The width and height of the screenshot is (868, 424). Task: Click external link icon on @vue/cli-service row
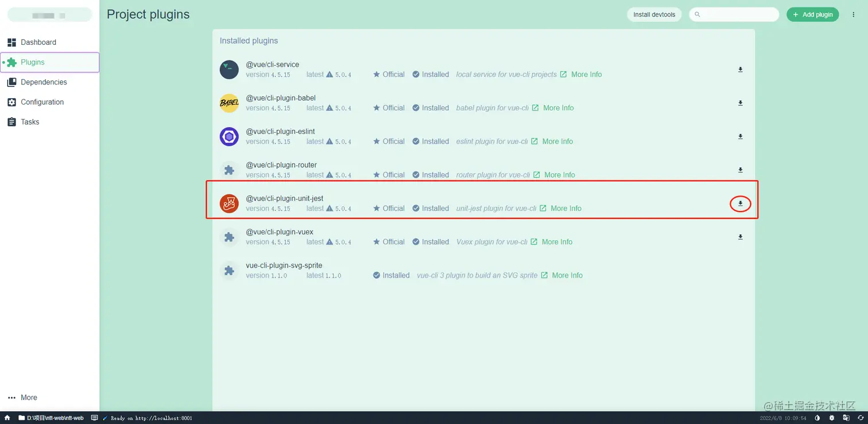coord(563,75)
